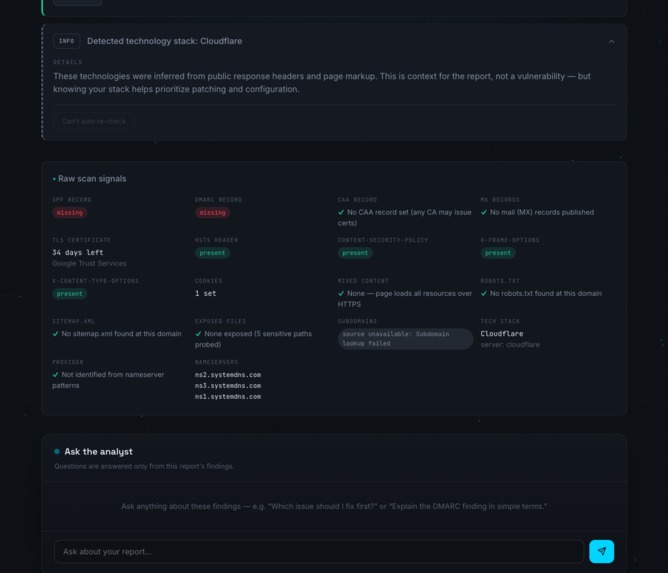The image size is (668, 573).
Task: Click the robots.txt checkmark icon
Action: point(484,294)
